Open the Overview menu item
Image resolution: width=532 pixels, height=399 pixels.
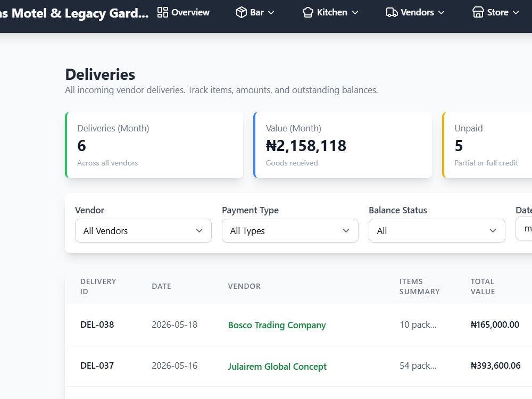click(x=184, y=13)
